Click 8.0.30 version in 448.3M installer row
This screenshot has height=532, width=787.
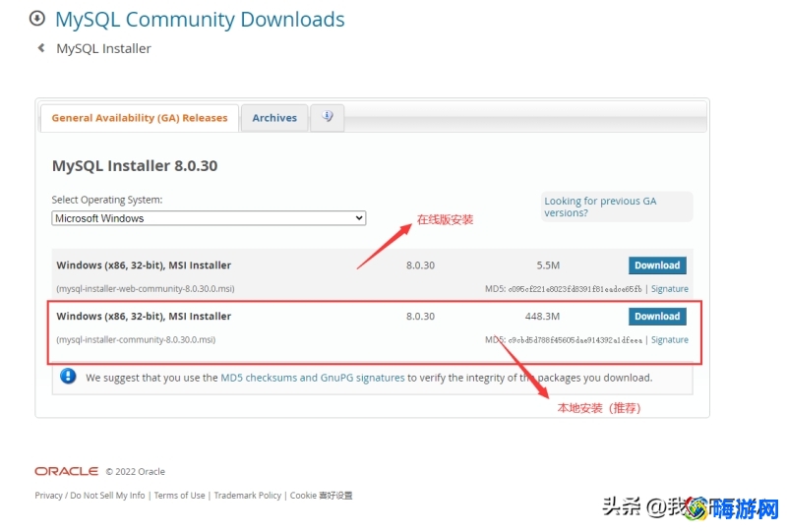tap(421, 317)
